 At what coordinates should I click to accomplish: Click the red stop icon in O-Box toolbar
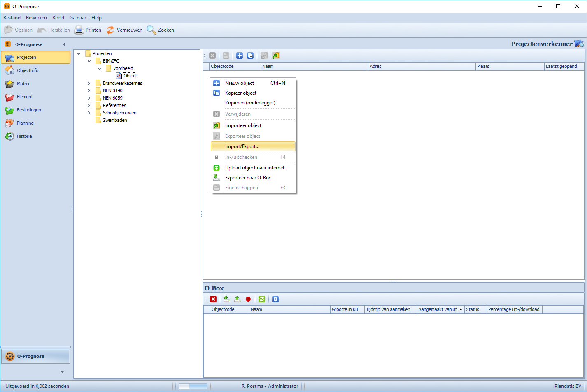pyautogui.click(x=248, y=299)
